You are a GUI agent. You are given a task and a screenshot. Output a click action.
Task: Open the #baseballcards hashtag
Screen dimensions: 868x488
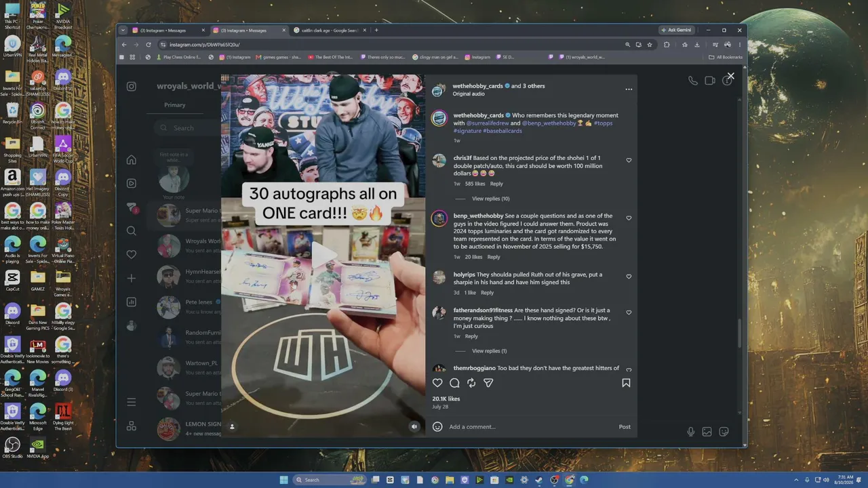pyautogui.click(x=502, y=131)
